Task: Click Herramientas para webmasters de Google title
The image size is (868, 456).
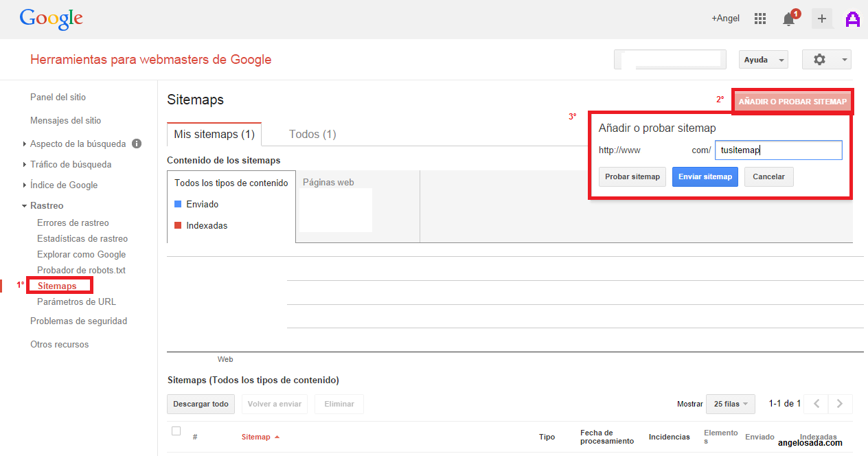Action: tap(151, 60)
